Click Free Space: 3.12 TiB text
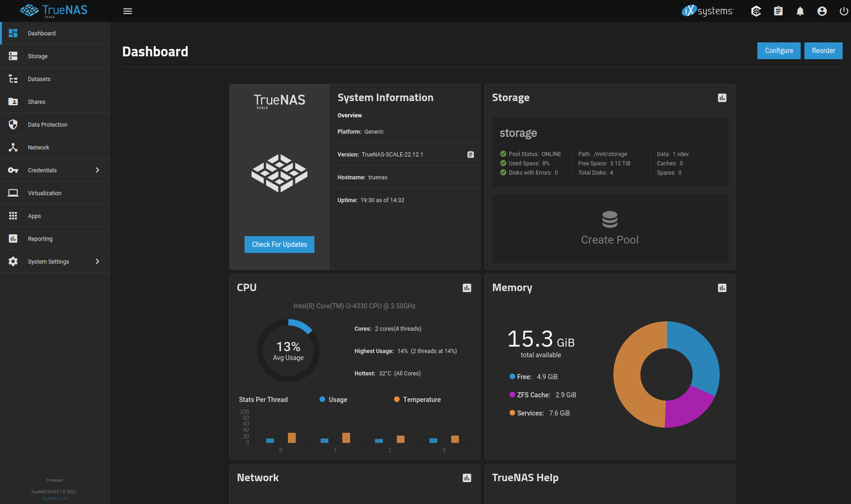The height and width of the screenshot is (504, 851). click(604, 163)
